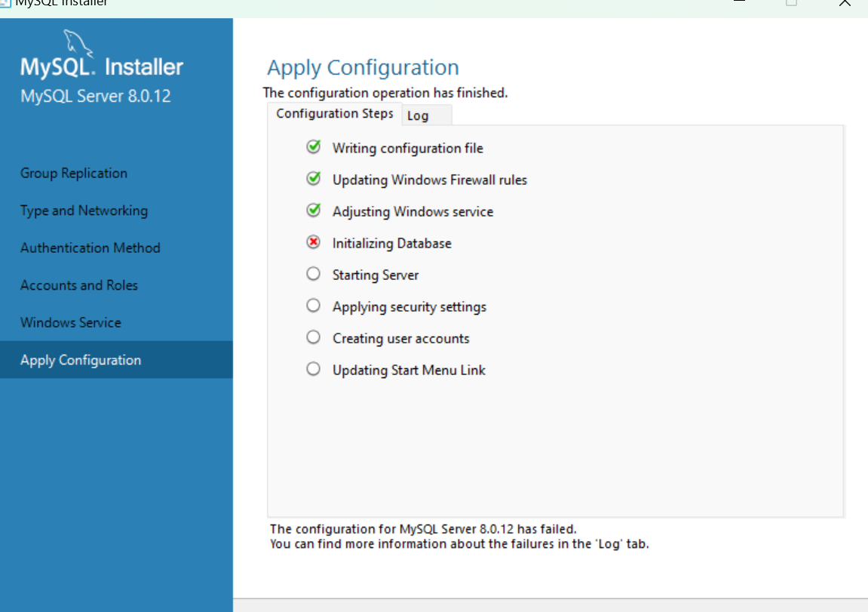
Task: Click the empty circle beside Starting Server
Action: pyautogui.click(x=313, y=274)
